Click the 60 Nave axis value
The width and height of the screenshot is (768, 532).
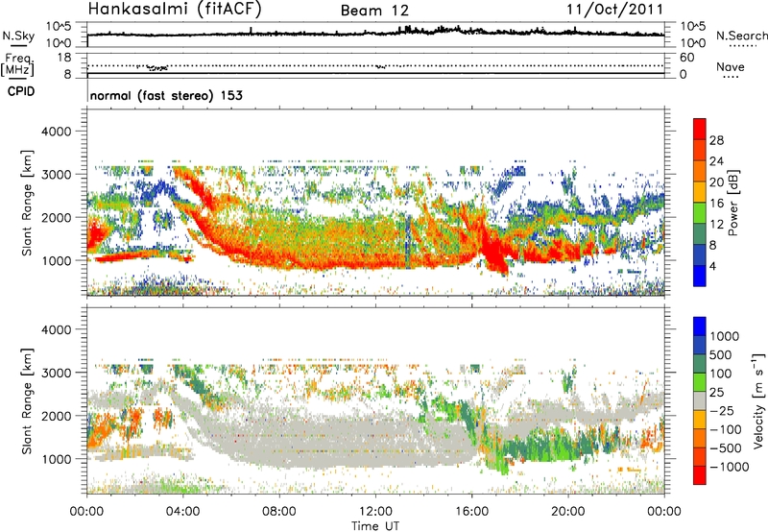(686, 58)
